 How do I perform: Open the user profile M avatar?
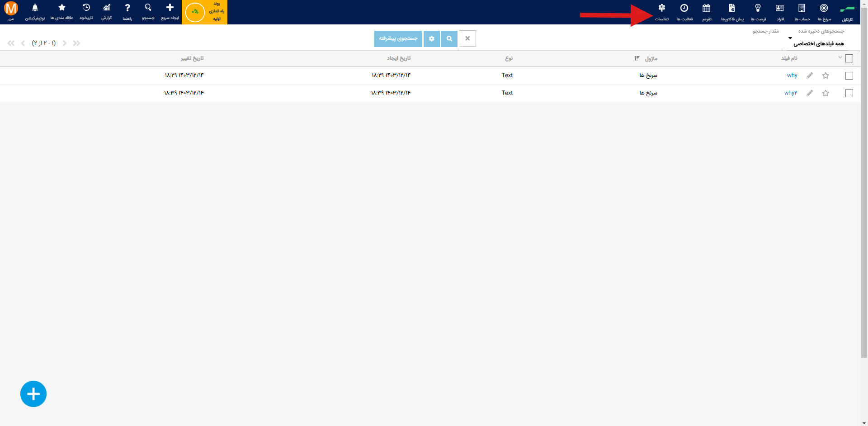(x=11, y=9)
